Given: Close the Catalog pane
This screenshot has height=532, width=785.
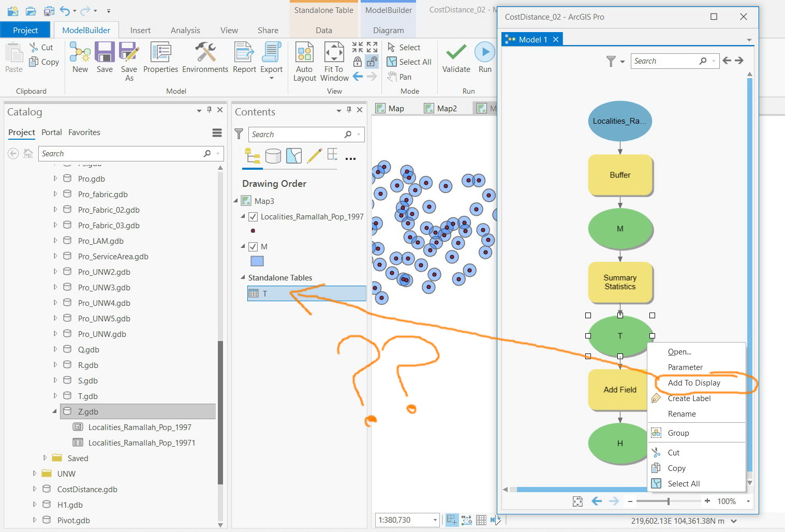Looking at the screenshot, I should click(220, 110).
